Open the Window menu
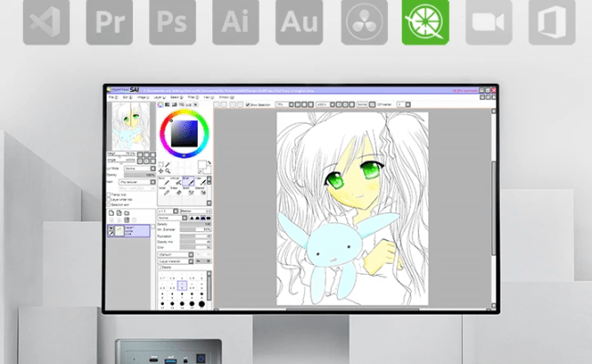The width and height of the screenshot is (592, 364). [225, 97]
